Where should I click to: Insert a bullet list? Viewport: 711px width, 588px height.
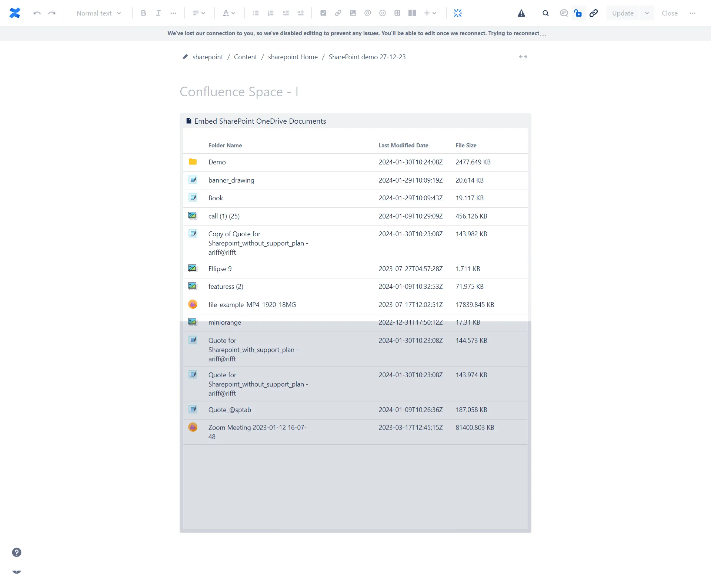(x=256, y=13)
